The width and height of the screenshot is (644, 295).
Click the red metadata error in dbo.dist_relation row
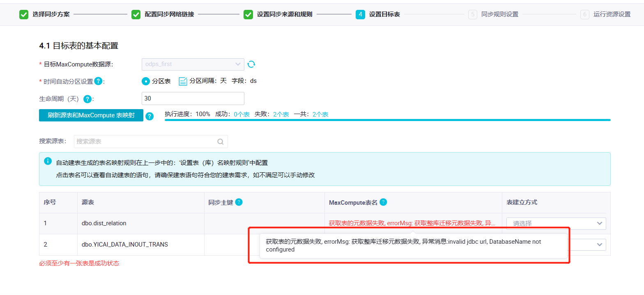412,223
